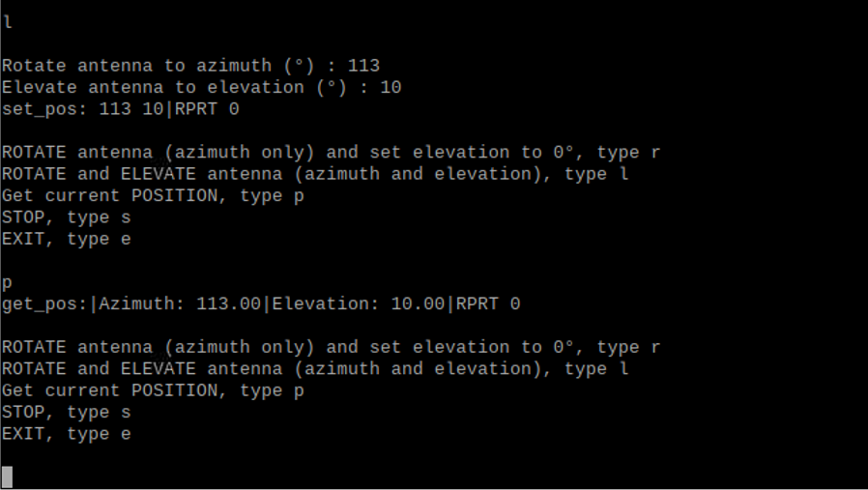
Task: Click last 'EXIT, type e' line
Action: point(67,434)
